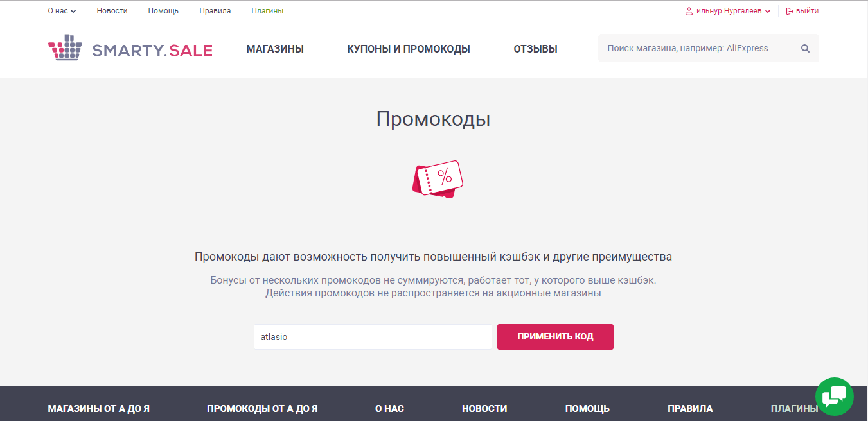Viewport: 868px width, 421px height.
Task: Focus the promo code input field
Action: click(373, 337)
